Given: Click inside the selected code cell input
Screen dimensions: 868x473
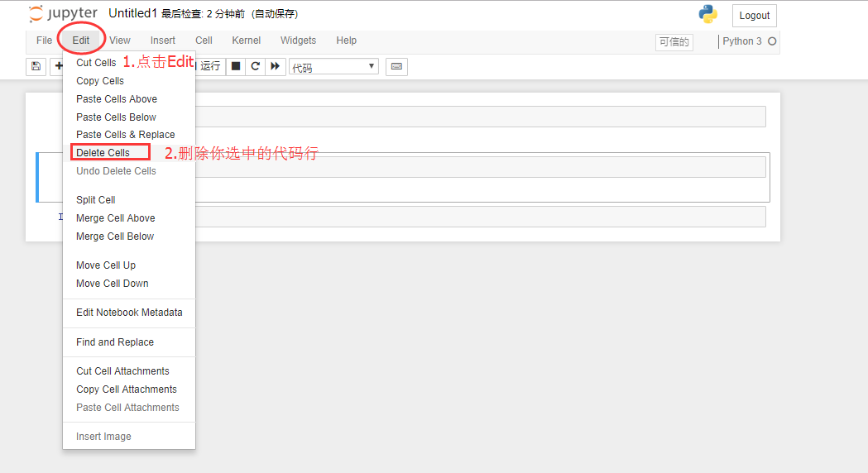Looking at the screenshot, I should (x=480, y=167).
